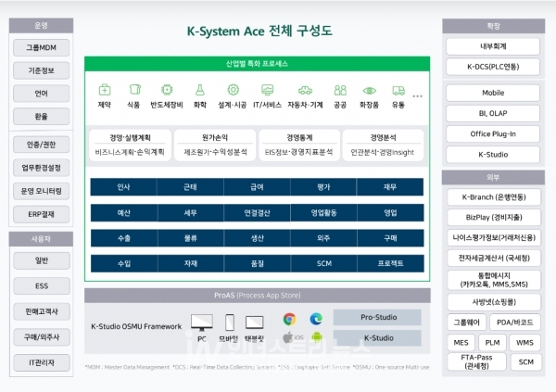Click the 구매/외주사 button
Screen dimensions: 556x392
42,337
